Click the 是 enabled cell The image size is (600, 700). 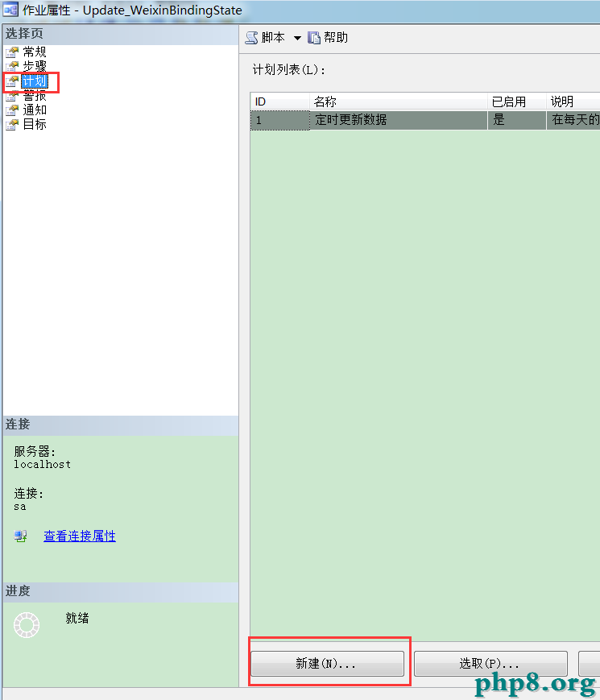517,120
